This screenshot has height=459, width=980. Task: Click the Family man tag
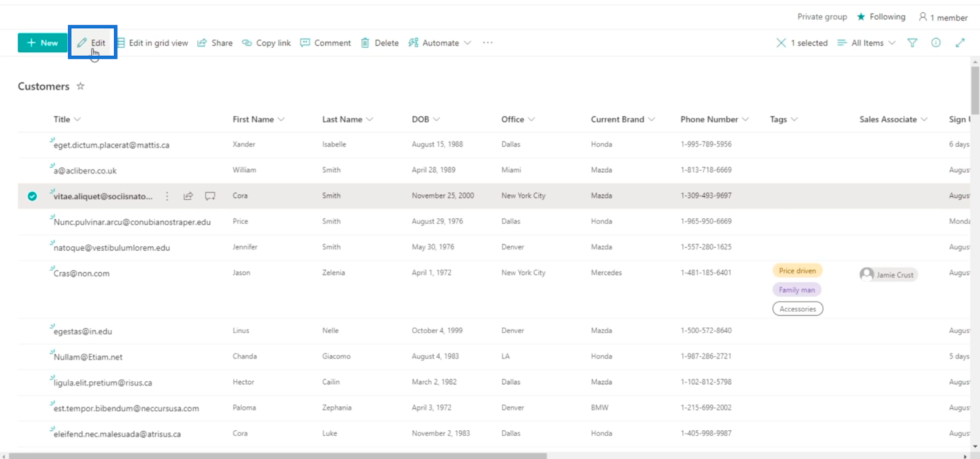tap(797, 290)
